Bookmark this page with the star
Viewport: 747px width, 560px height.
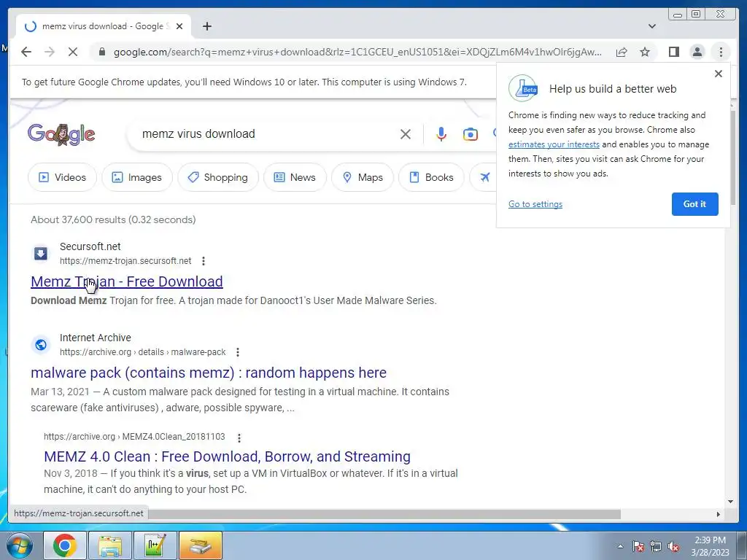pyautogui.click(x=645, y=52)
